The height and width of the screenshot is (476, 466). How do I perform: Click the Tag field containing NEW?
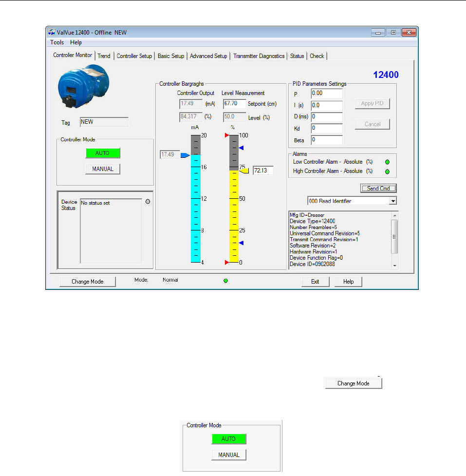(104, 122)
